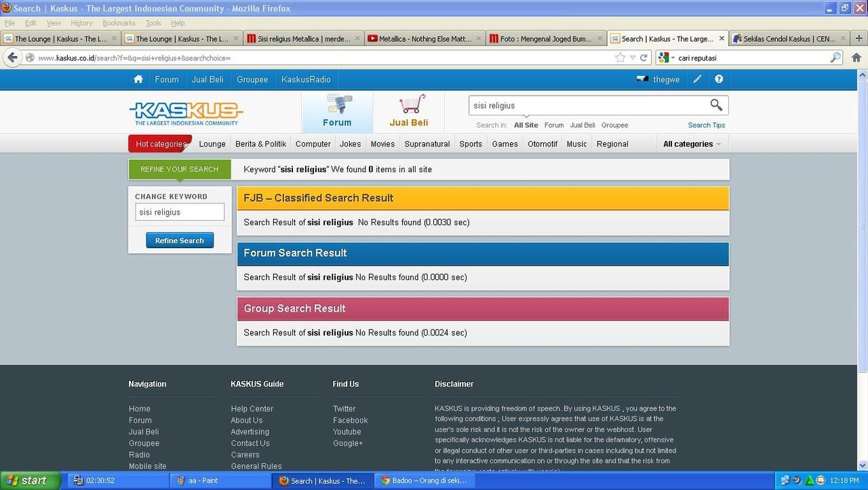Click the Refine Search button
The width and height of the screenshot is (868, 490).
click(180, 241)
